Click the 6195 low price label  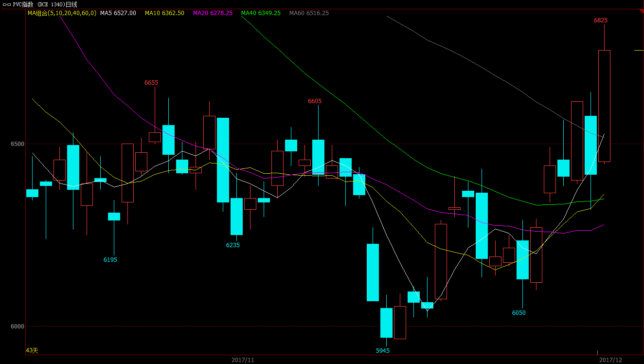(x=110, y=260)
